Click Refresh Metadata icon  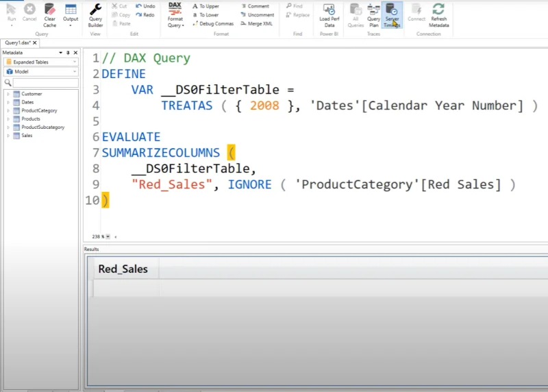438,15
